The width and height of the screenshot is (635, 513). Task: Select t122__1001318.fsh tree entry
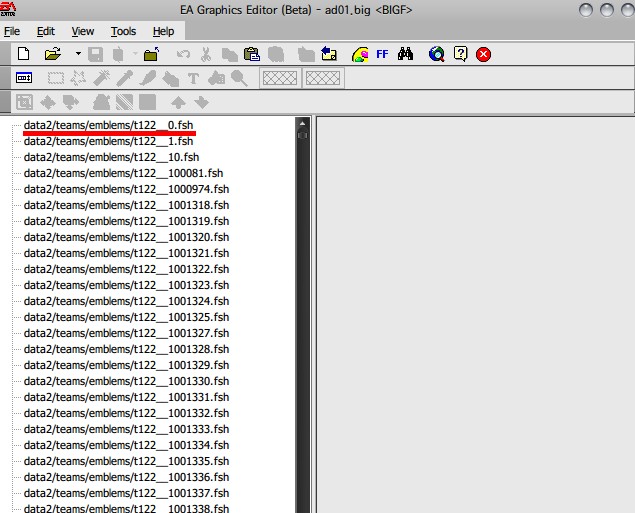pyautogui.click(x=126, y=205)
